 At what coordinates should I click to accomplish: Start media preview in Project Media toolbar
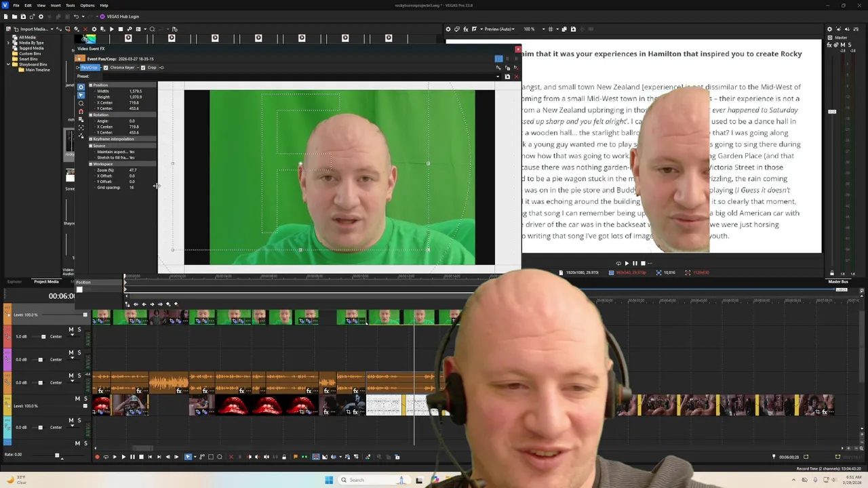click(112, 29)
